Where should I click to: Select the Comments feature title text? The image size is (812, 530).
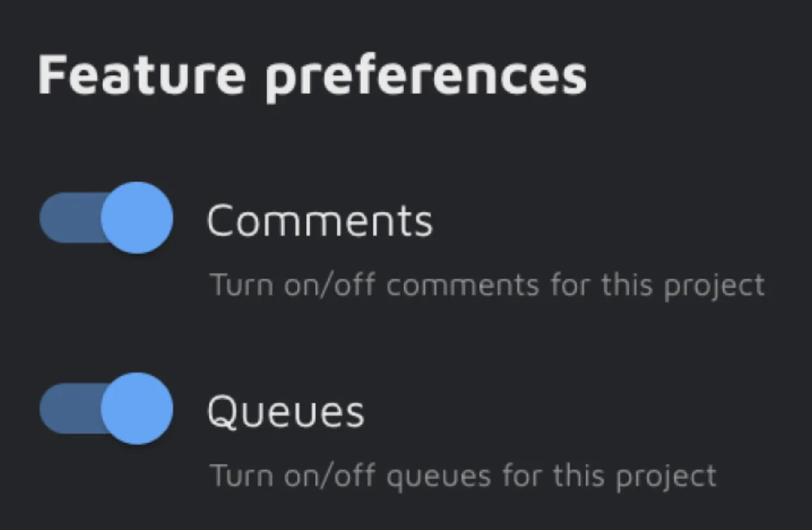320,221
